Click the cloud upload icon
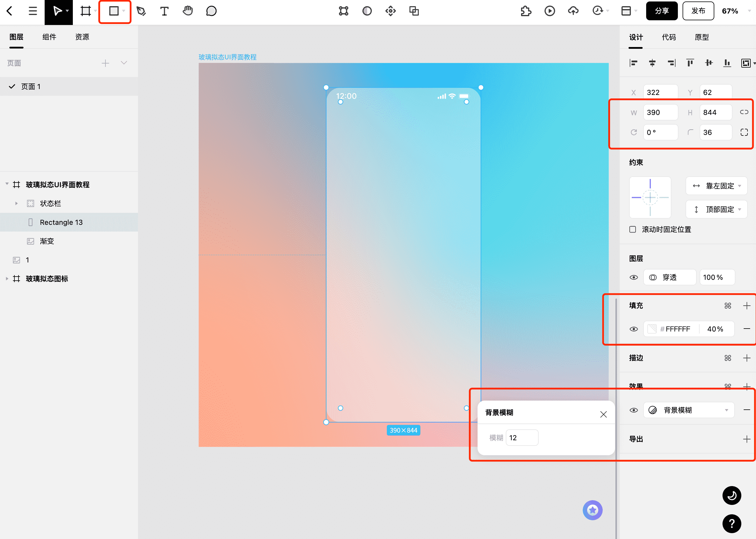Image resolution: width=756 pixels, height=539 pixels. point(573,11)
